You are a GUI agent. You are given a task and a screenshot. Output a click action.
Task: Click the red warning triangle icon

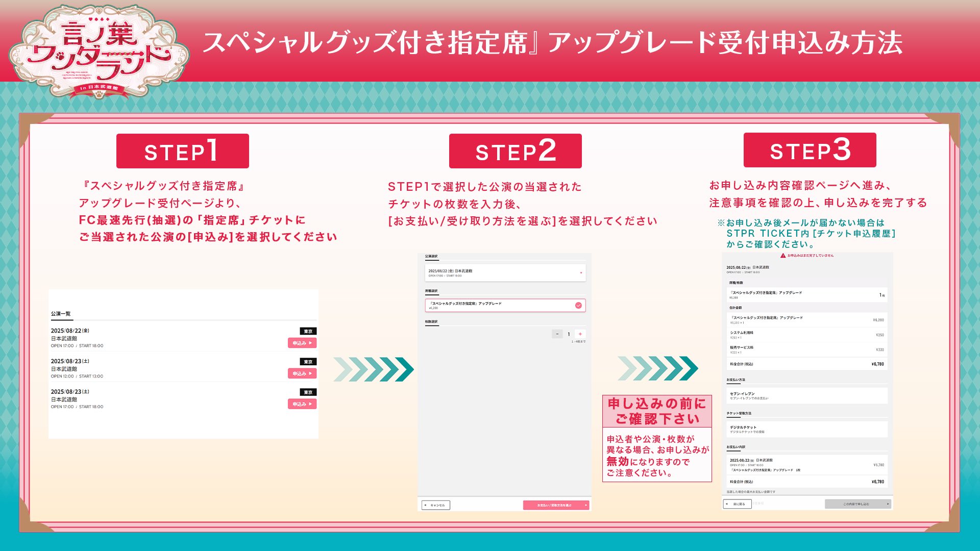tap(783, 256)
